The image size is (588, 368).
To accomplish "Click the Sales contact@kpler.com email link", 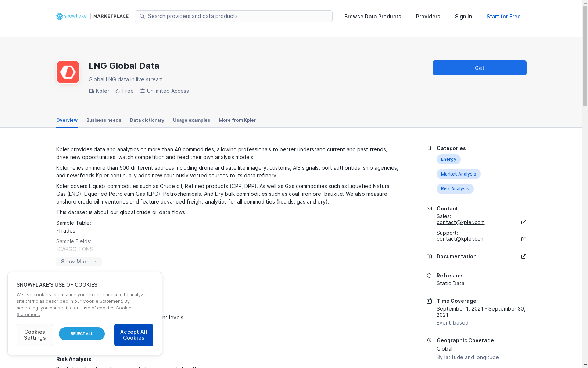I will click(460, 222).
